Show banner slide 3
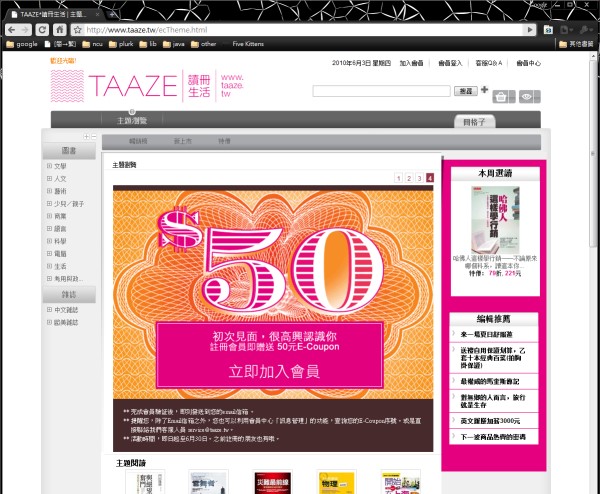Viewport: 600px width, 494px height. [x=419, y=178]
